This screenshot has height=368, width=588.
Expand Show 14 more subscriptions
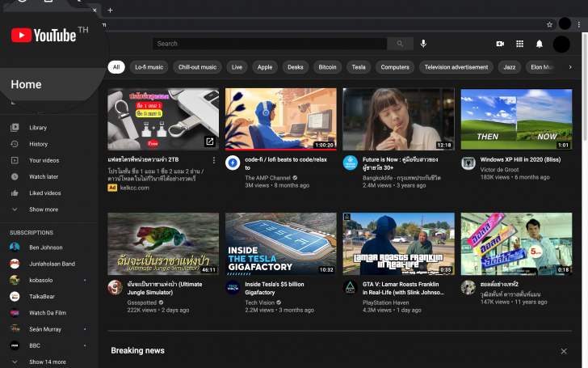[x=48, y=362]
